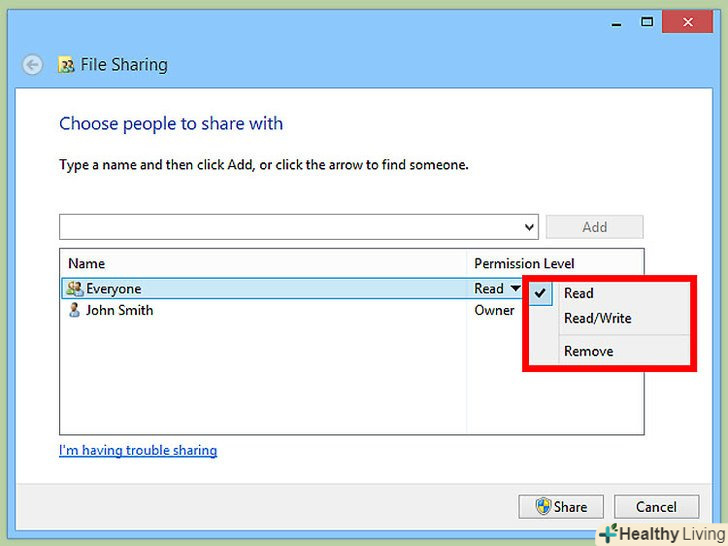
Task: Minimize the File Sharing window
Action: (x=617, y=22)
